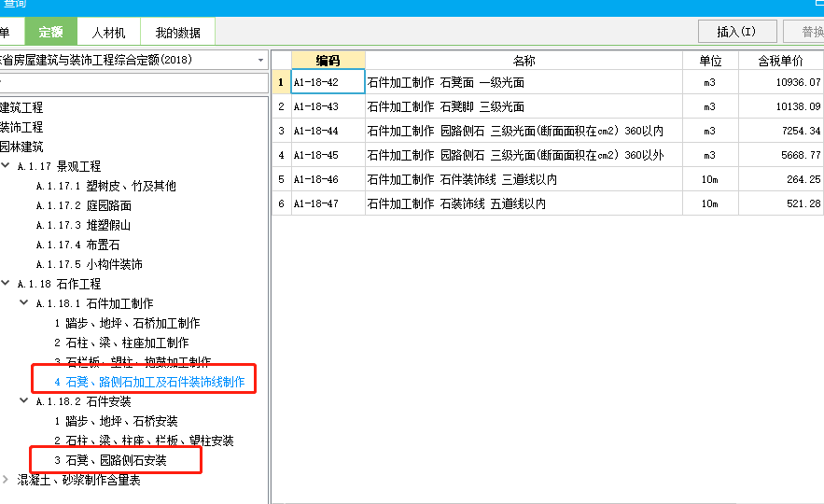This screenshot has height=504, width=824.
Task: Select the 建筑工程 tree item
Action: [21, 107]
